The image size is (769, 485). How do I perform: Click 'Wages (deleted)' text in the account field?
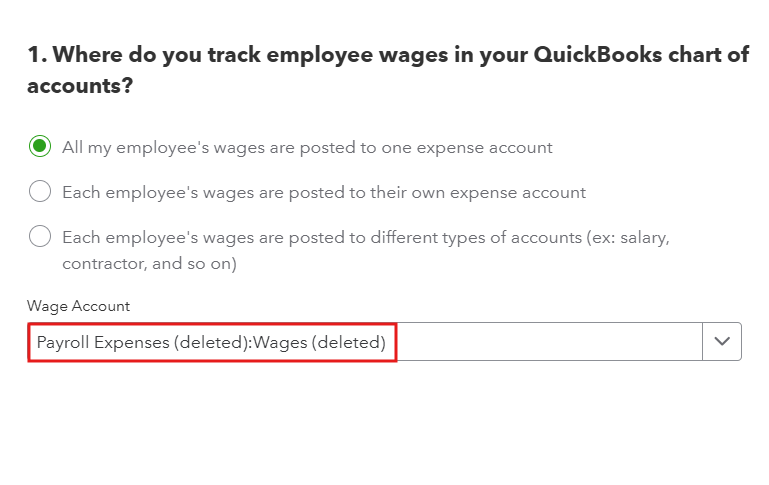[320, 342]
